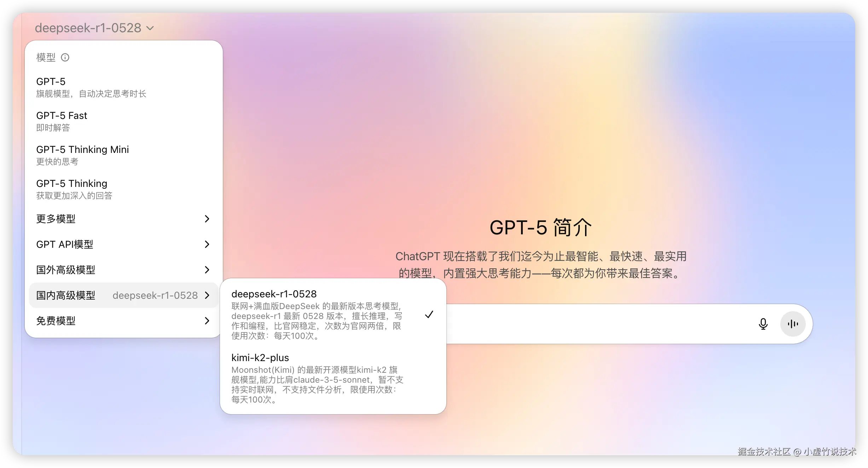Click the arrow beside 国外高级模型

pyautogui.click(x=207, y=270)
